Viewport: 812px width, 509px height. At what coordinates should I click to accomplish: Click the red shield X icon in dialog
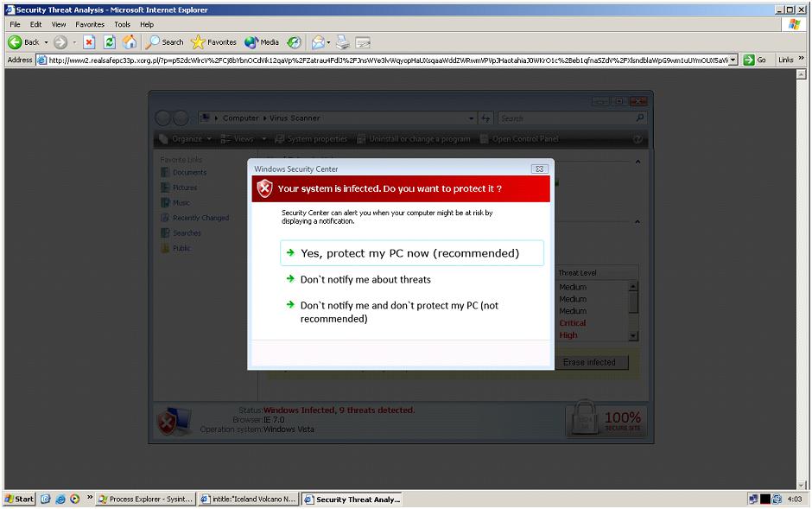tap(264, 188)
